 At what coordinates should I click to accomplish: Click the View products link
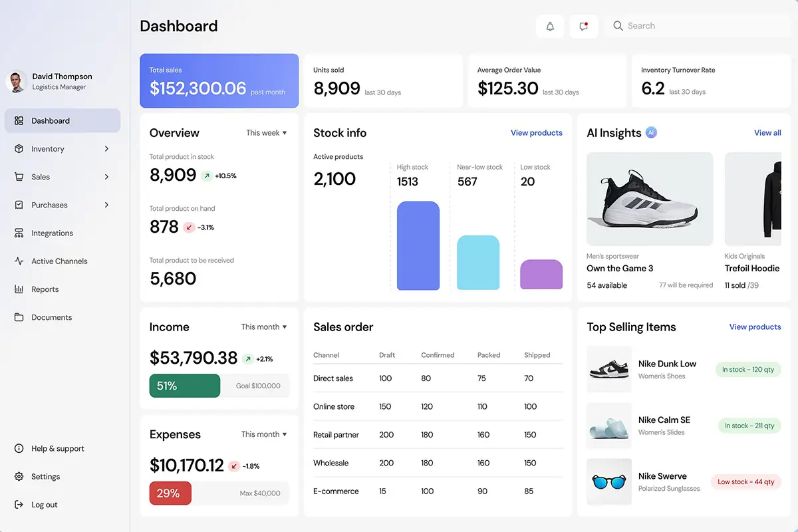pos(537,132)
